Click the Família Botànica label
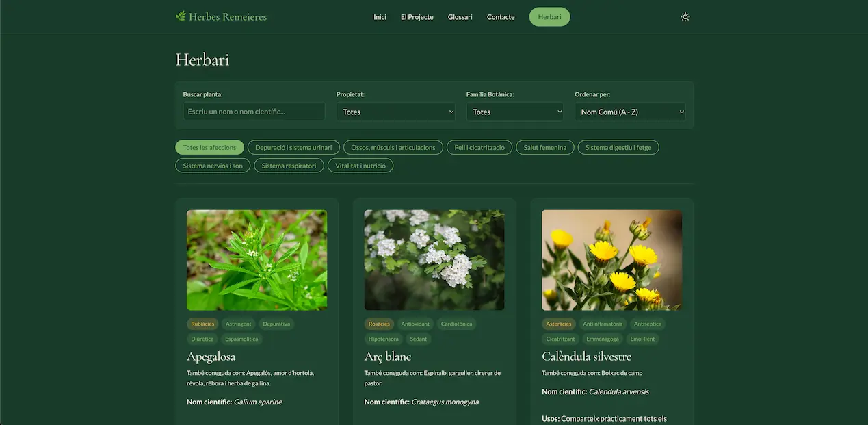This screenshot has width=868, height=425. pos(490,94)
